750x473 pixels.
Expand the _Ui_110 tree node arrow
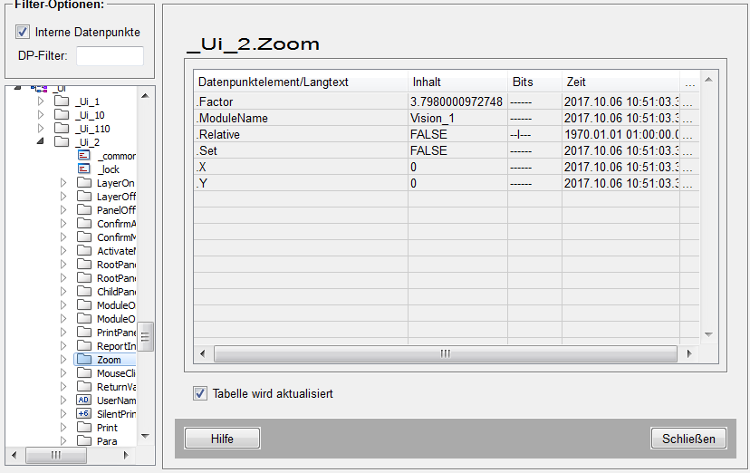(x=41, y=128)
